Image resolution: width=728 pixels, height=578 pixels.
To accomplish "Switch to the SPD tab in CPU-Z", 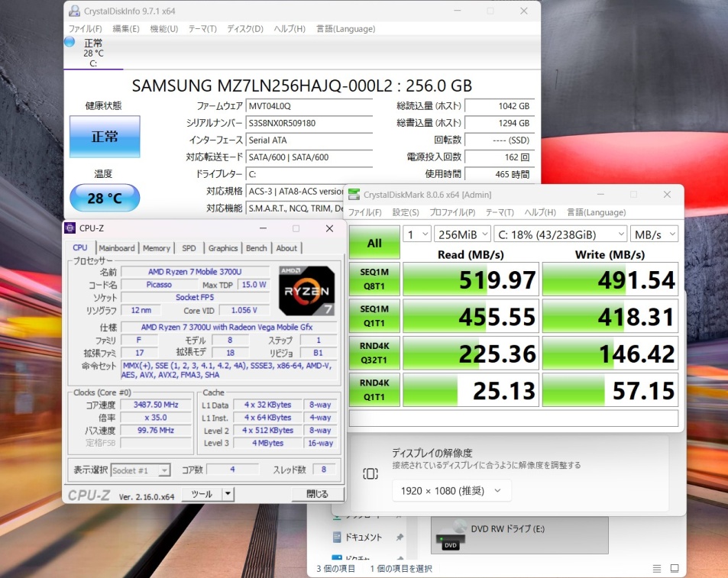I will [189, 248].
